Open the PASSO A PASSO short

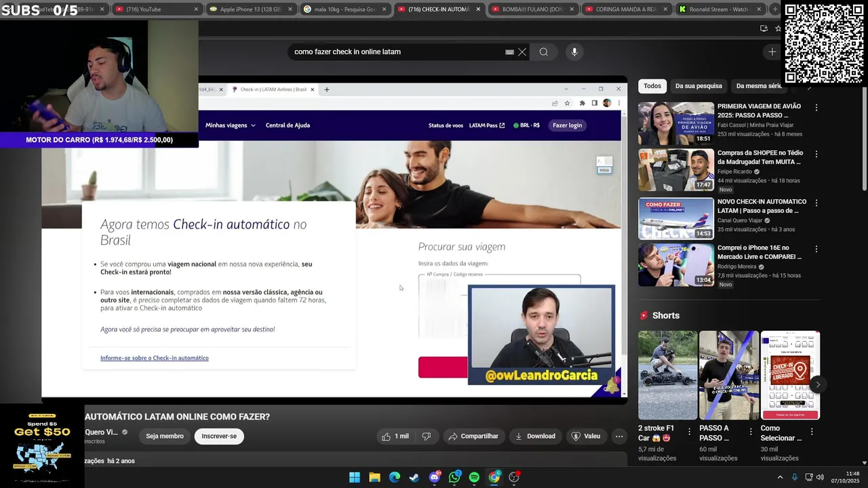[x=729, y=375]
